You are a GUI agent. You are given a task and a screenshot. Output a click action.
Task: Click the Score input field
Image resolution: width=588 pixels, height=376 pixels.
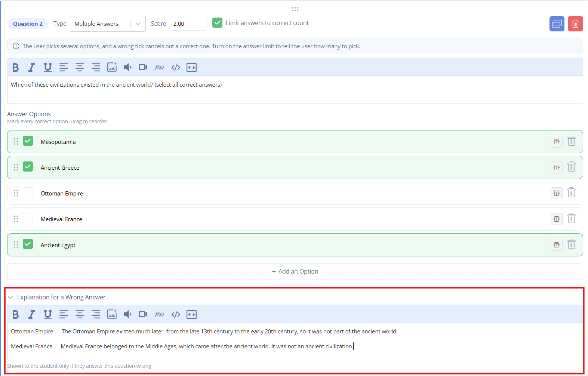coord(188,24)
